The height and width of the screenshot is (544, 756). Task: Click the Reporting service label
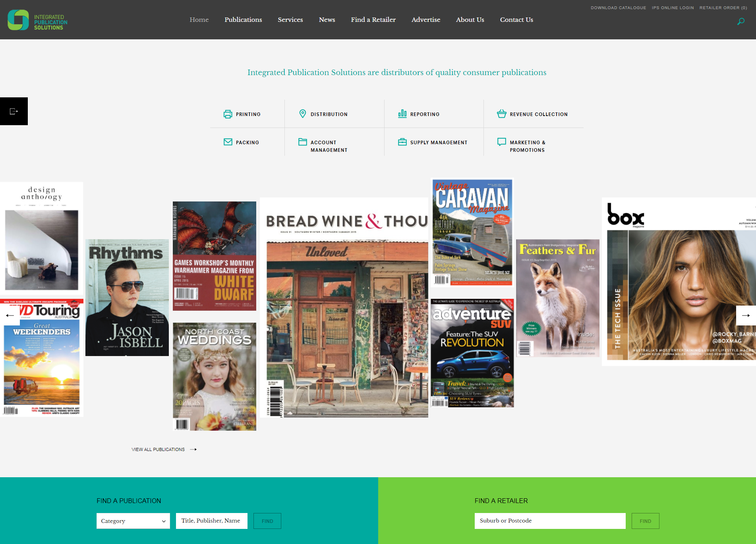(425, 114)
